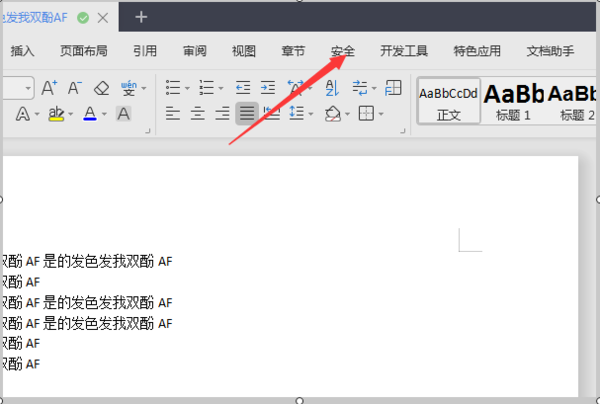Expand the phonetic guide dropdown arrow
Image resolution: width=600 pixels, height=404 pixels.
[x=144, y=88]
